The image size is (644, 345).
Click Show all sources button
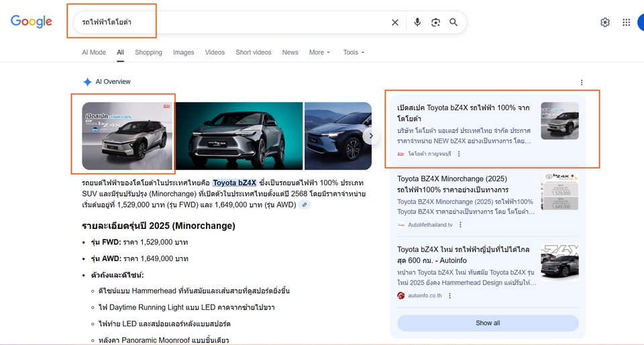488,323
